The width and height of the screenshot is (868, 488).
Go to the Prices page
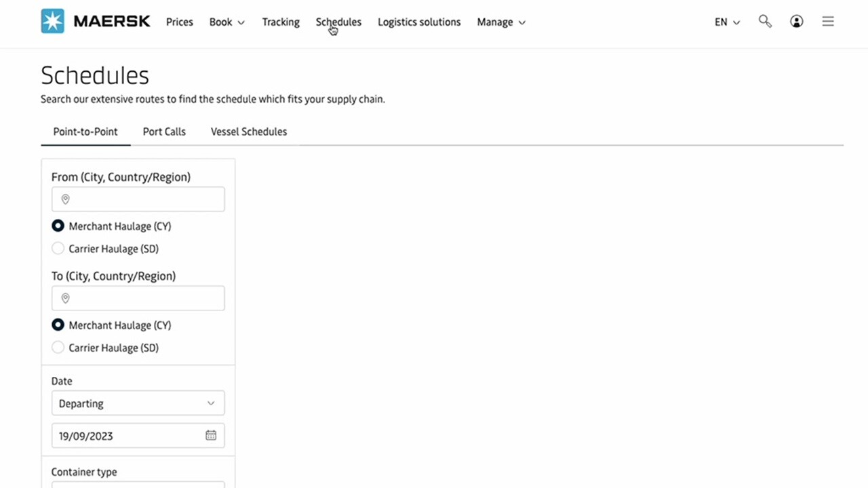(180, 22)
